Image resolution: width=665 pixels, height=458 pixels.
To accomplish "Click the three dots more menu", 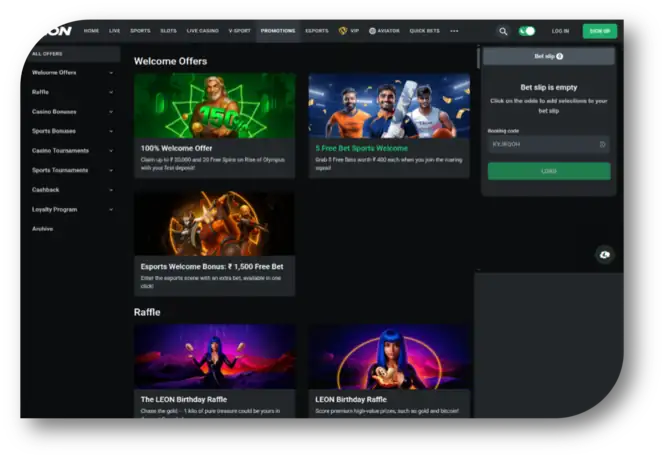I will [454, 31].
